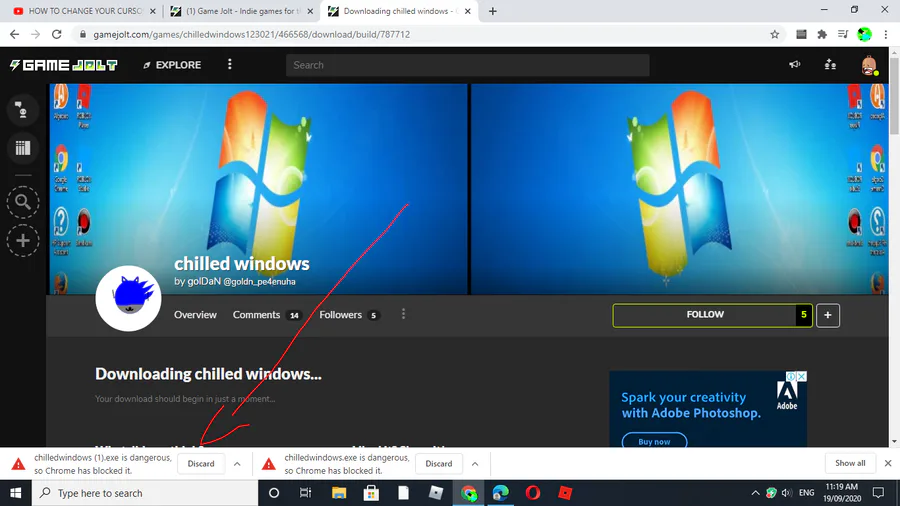Open Roblox icon on taskbar
The width and height of the screenshot is (900, 506).
pos(565,493)
